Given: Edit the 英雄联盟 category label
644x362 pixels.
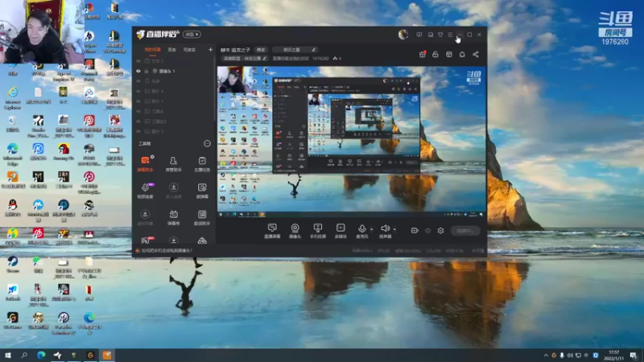Looking at the screenshot, I should click(x=245, y=59).
